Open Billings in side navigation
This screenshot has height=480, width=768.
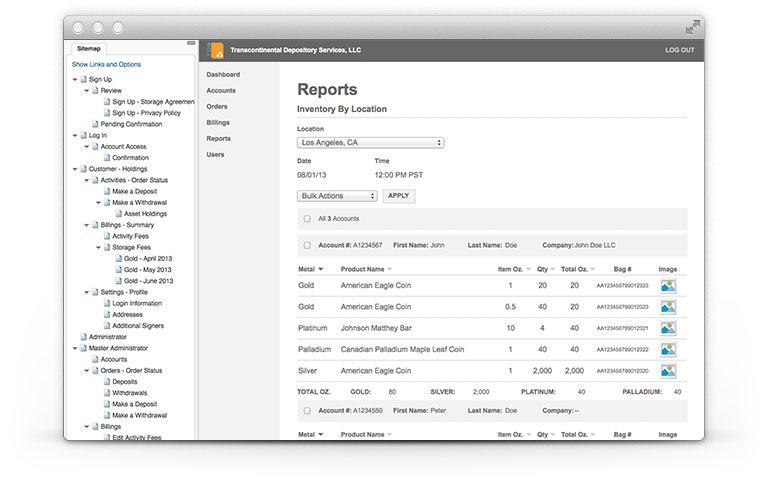coord(218,122)
